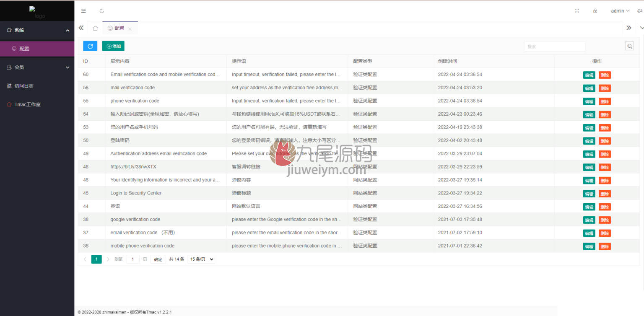Delete the mobile phone verification code row (ID 36)
The width and height of the screenshot is (644, 316).
605,246
